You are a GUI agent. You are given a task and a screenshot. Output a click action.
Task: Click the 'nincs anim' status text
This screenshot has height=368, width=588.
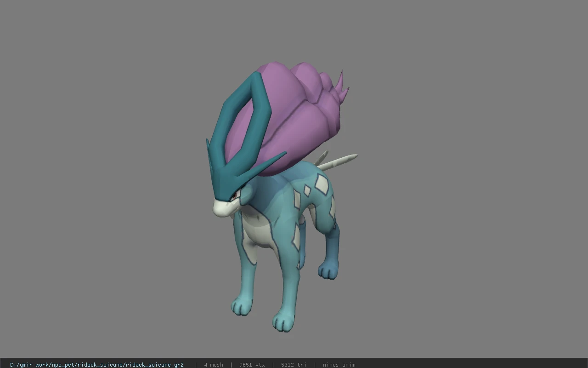click(x=339, y=365)
